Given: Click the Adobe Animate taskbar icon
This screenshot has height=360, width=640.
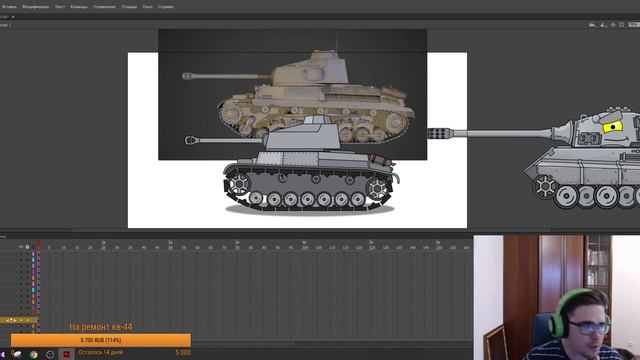Looking at the screenshot, I should [x=67, y=354].
